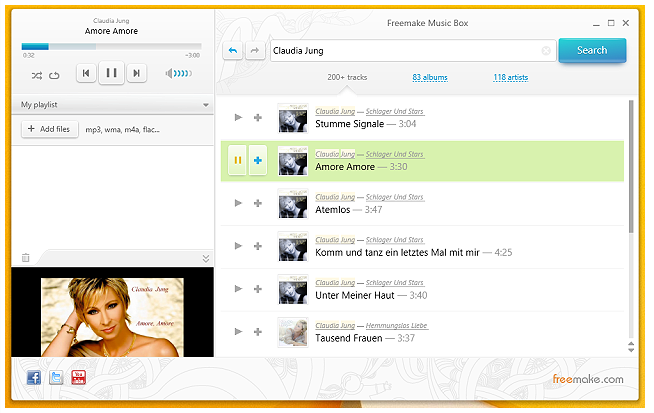Viewport: 654px width, 413px height.
Task: Play the track Unter Meiner Haut
Action: point(238,289)
